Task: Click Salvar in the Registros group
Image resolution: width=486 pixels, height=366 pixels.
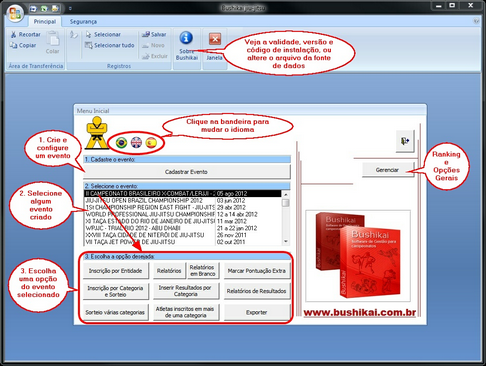Action: (x=154, y=34)
